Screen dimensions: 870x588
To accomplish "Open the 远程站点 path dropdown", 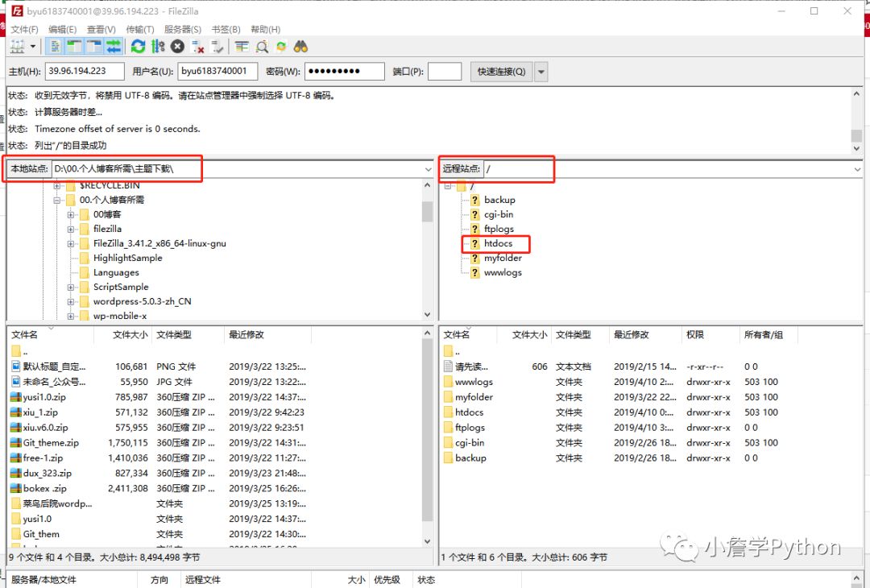I will [857, 169].
